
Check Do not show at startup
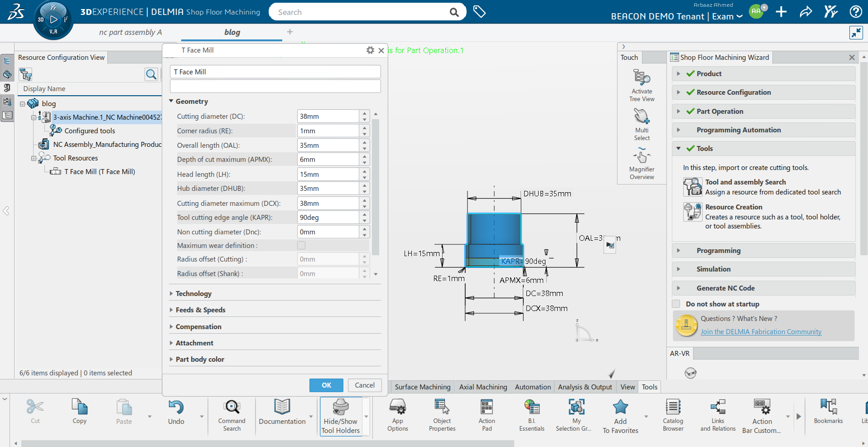pyautogui.click(x=676, y=304)
